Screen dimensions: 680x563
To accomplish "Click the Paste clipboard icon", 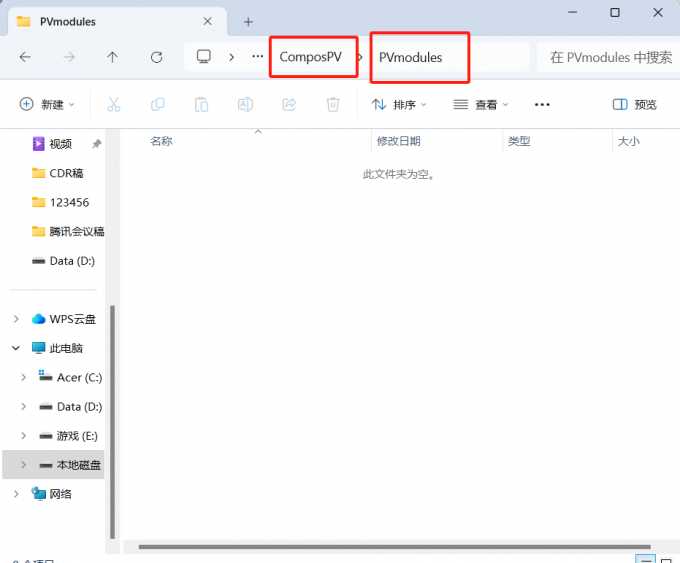I will click(201, 105).
